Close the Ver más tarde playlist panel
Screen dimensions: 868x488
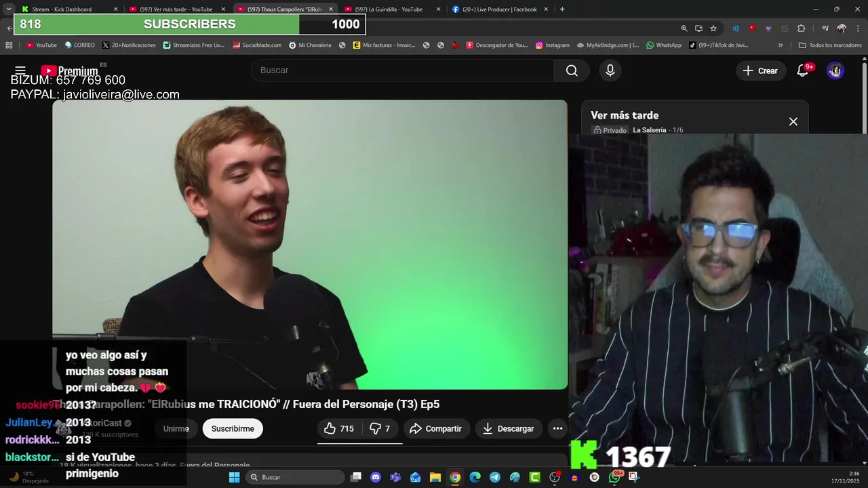click(793, 121)
